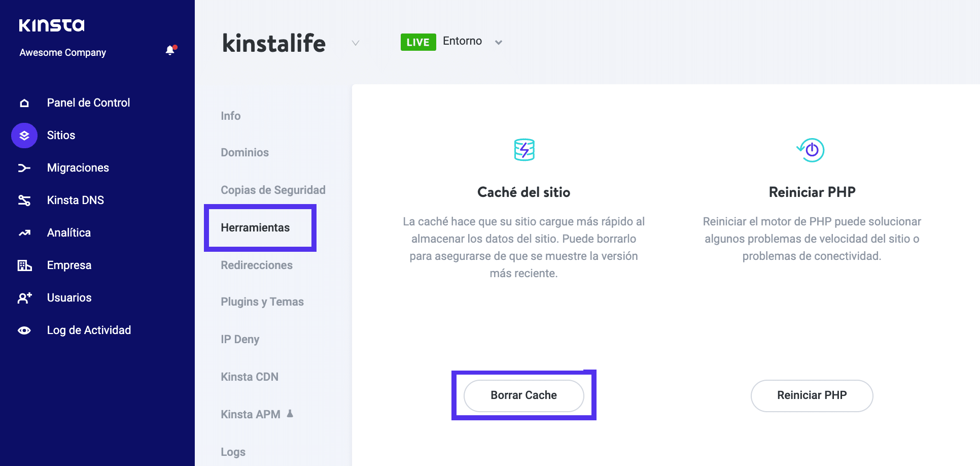Expand the kinstalife site selector chevron
Viewport: 980px width, 466px height.
[x=356, y=43]
